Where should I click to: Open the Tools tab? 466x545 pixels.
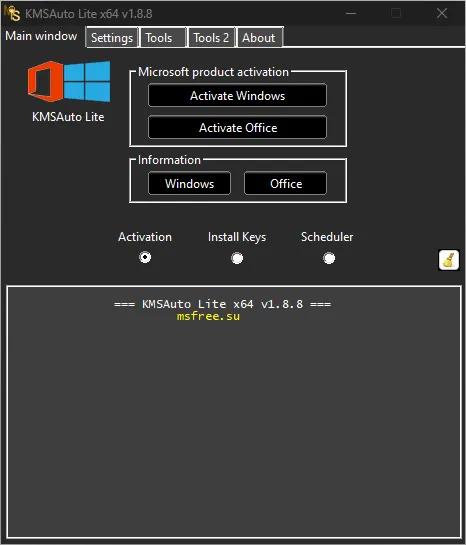tap(163, 38)
